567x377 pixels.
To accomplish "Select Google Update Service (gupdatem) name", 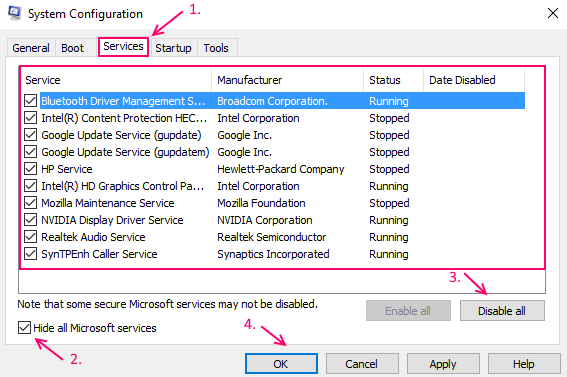I will pyautogui.click(x=125, y=152).
